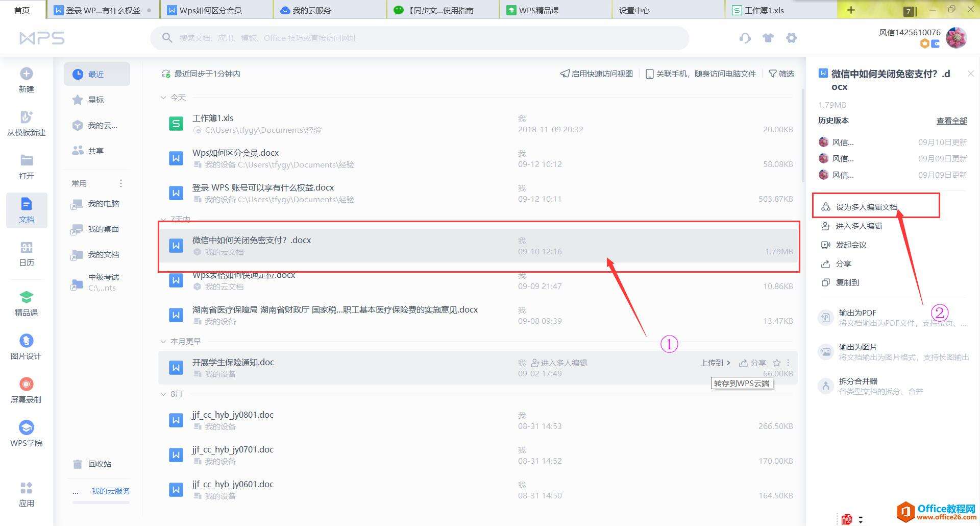Click 上传到 for 开展学生保险通知.doc
Screen dimensions: 980x526
pyautogui.click(x=715, y=363)
